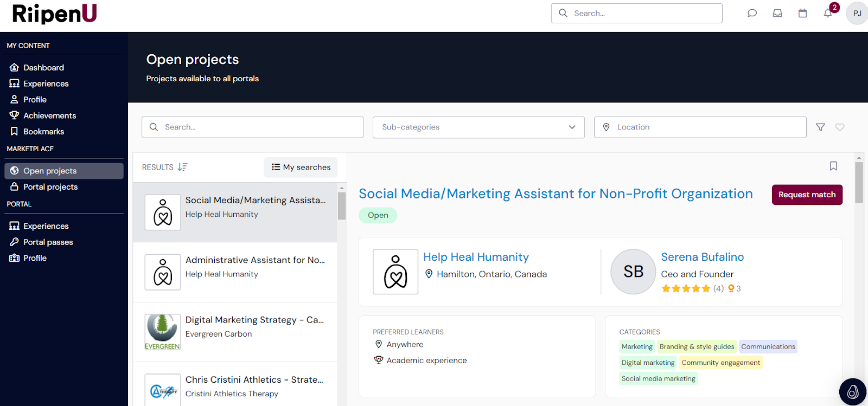The image size is (868, 406).
Task: Select the Digital Marketing Strategy result
Action: 235,332
